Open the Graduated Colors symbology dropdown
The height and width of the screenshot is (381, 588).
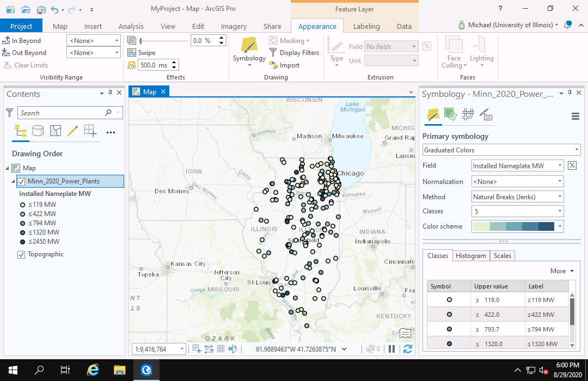[501, 150]
